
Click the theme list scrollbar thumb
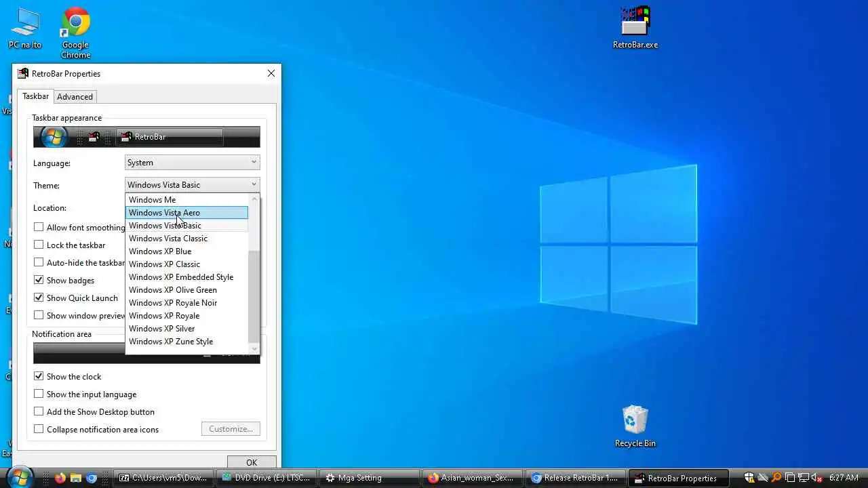coord(254,296)
